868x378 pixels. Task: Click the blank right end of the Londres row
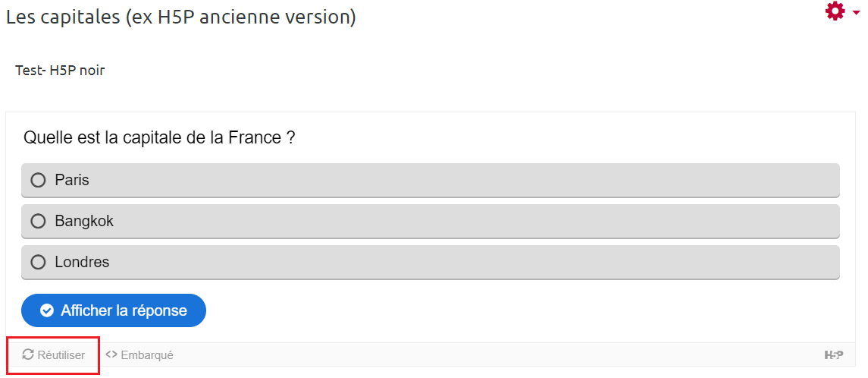coord(758,263)
